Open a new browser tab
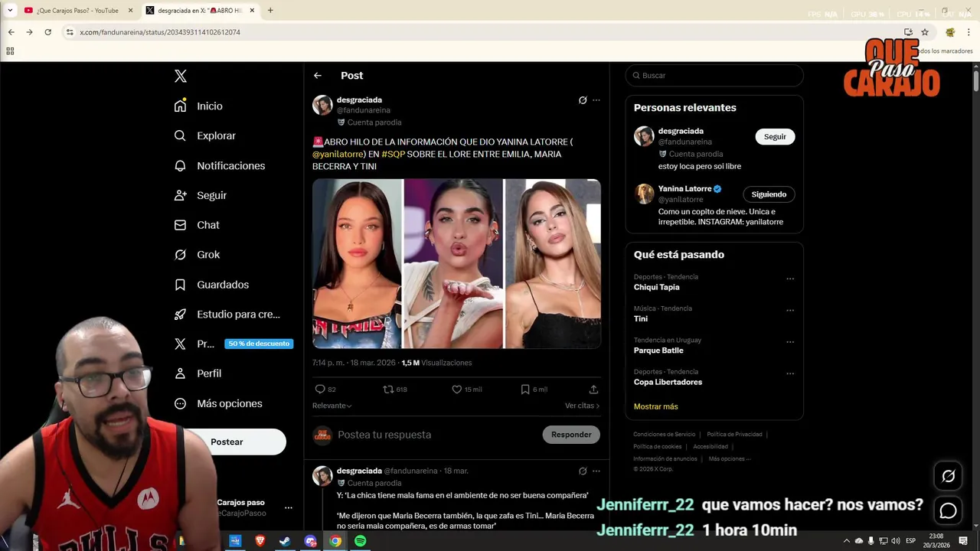The image size is (980, 551). point(270,11)
